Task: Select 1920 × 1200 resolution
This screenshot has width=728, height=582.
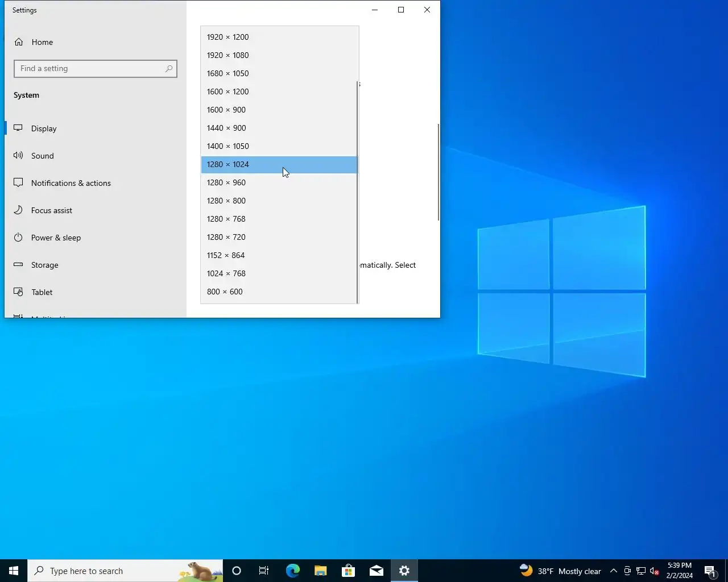Action: pyautogui.click(x=279, y=37)
